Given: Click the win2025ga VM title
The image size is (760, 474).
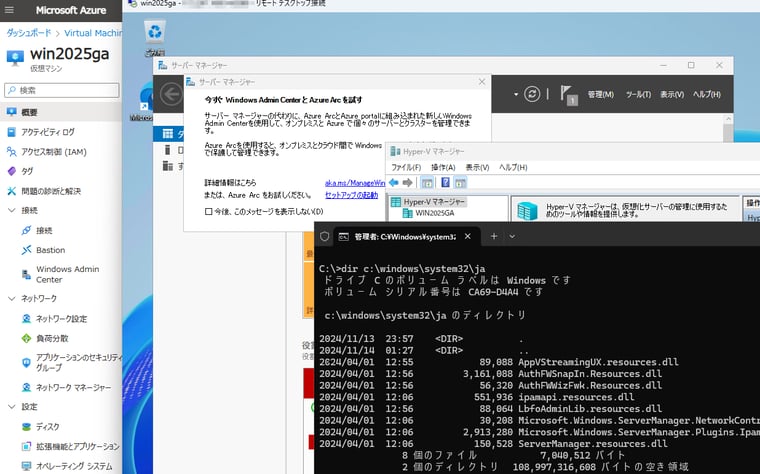Looking at the screenshot, I should [x=69, y=54].
